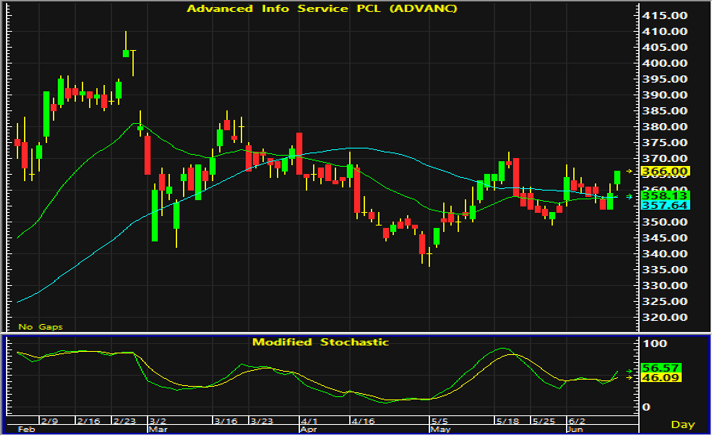Click the yellow arrow marker beside 46.09

[629, 378]
